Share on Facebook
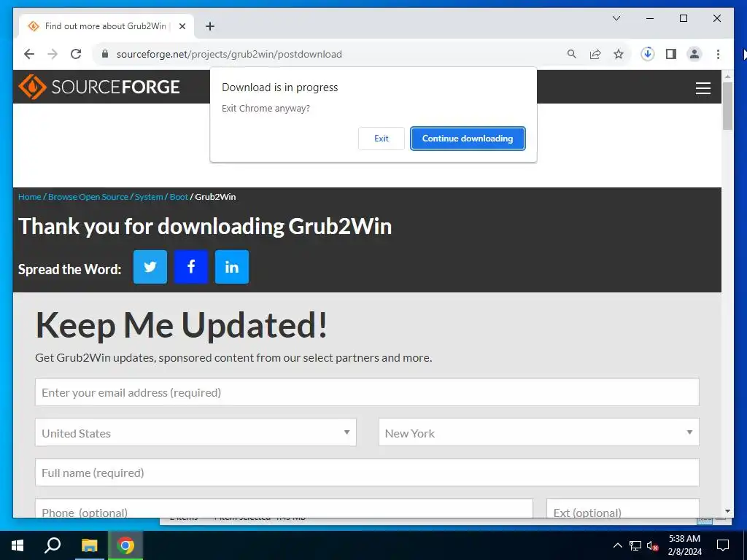The image size is (747, 560). tap(191, 267)
